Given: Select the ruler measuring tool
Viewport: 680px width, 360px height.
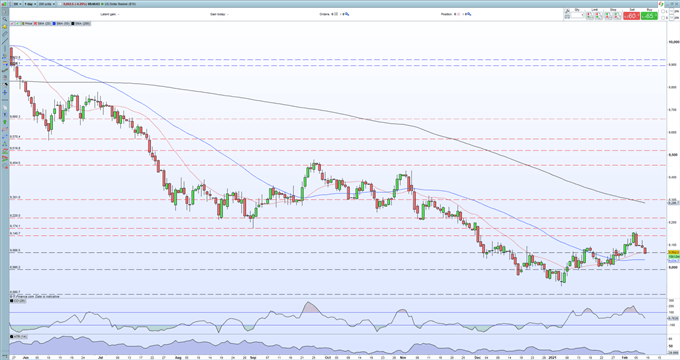Looking at the screenshot, I should click(5, 34).
